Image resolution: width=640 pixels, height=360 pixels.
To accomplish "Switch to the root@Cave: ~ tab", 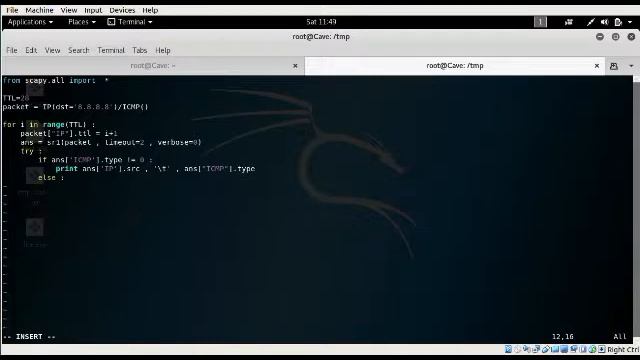I will pyautogui.click(x=153, y=66).
